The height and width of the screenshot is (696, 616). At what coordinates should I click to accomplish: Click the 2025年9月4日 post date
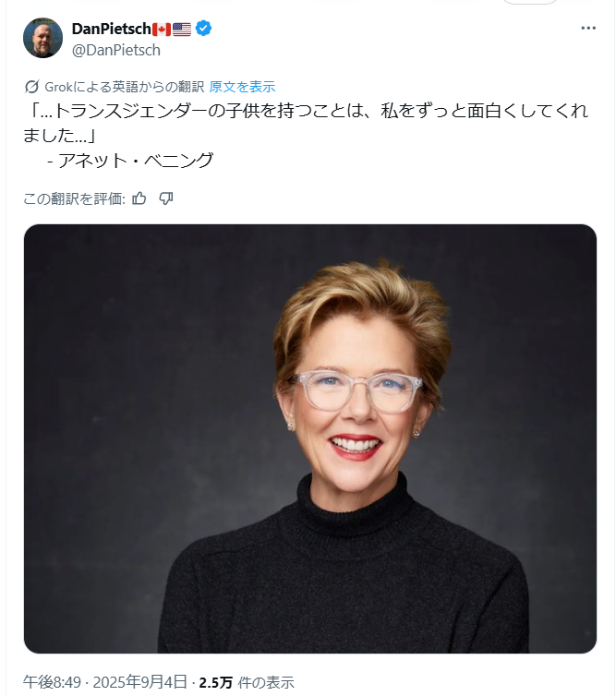pos(139,682)
